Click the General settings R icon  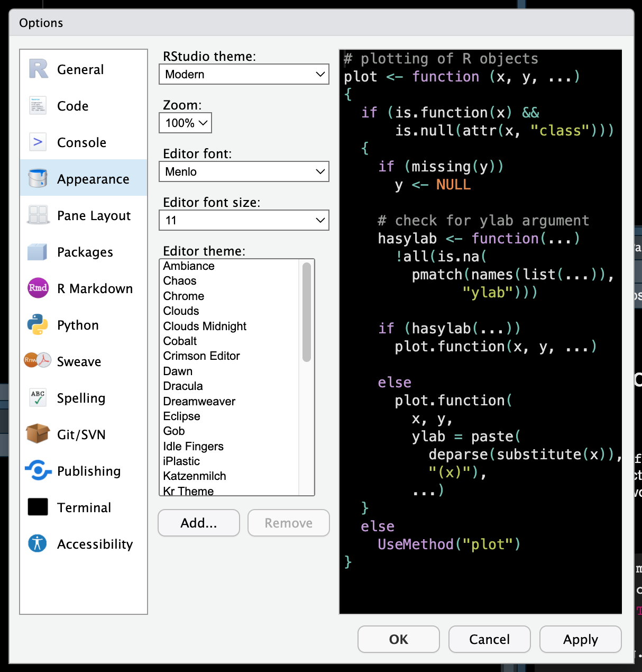38,69
